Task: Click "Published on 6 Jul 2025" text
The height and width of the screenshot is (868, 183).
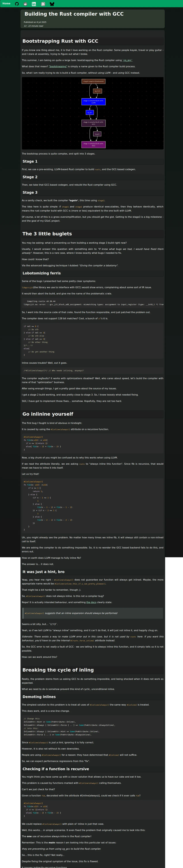Action: tap(35, 22)
